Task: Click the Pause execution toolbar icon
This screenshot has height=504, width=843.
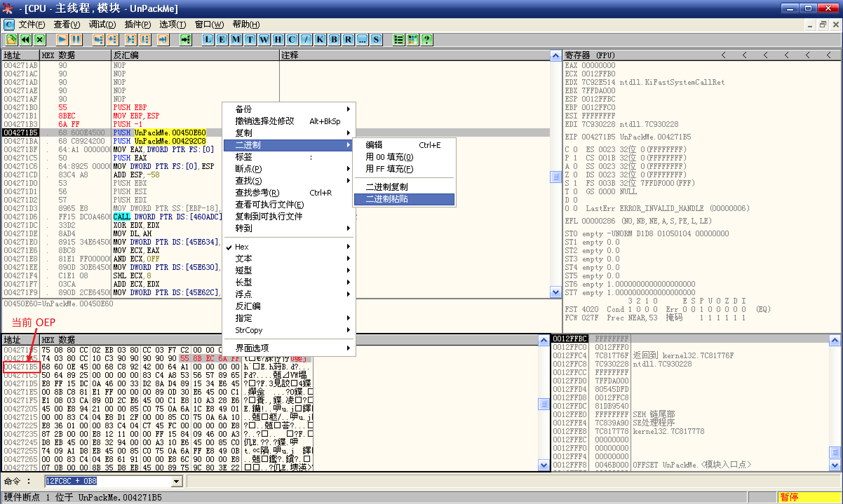Action: coord(76,40)
